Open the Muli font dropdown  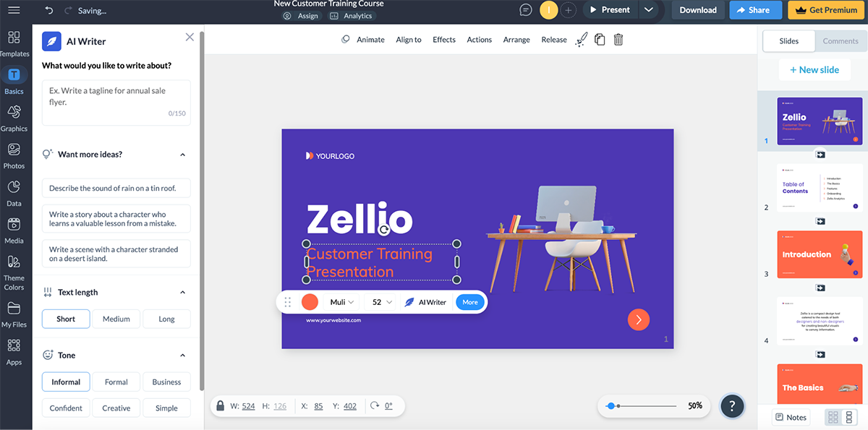pyautogui.click(x=340, y=301)
